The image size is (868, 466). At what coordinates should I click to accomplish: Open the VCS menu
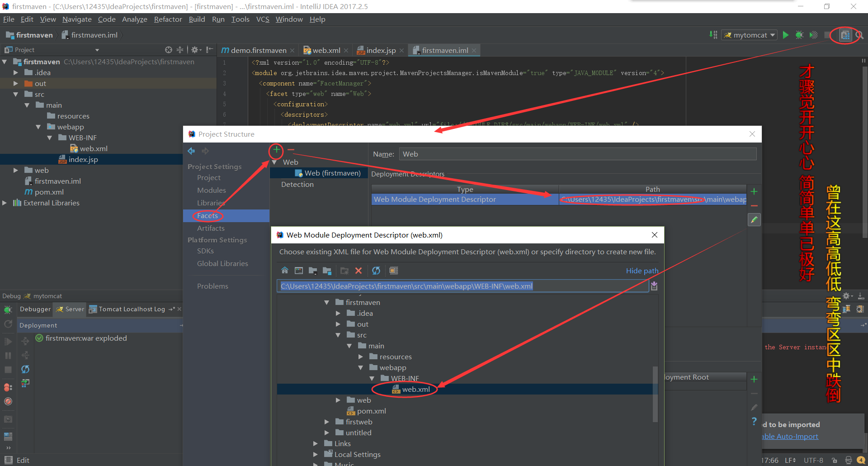pyautogui.click(x=263, y=19)
